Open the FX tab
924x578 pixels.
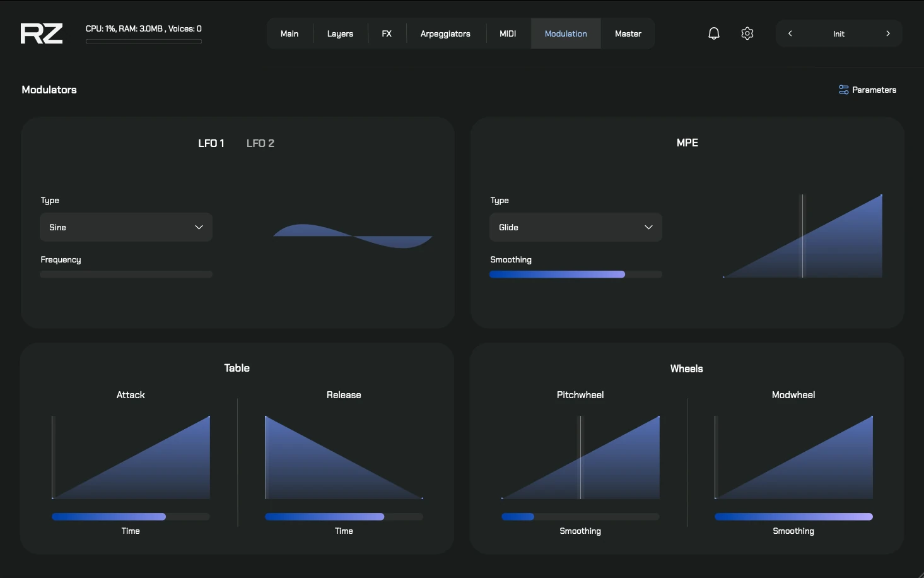[387, 34]
